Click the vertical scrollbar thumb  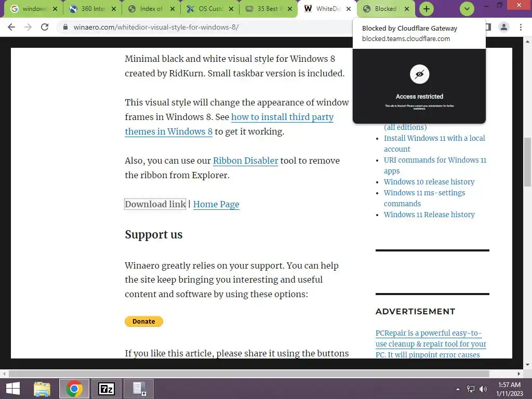pos(527,162)
